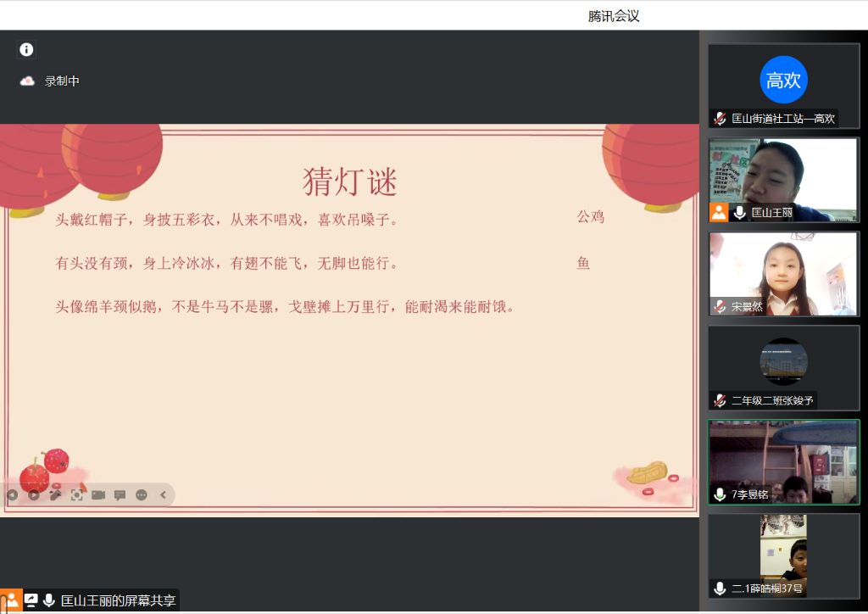
Task: Click the 高欢 blue avatar circle
Action: [x=783, y=80]
